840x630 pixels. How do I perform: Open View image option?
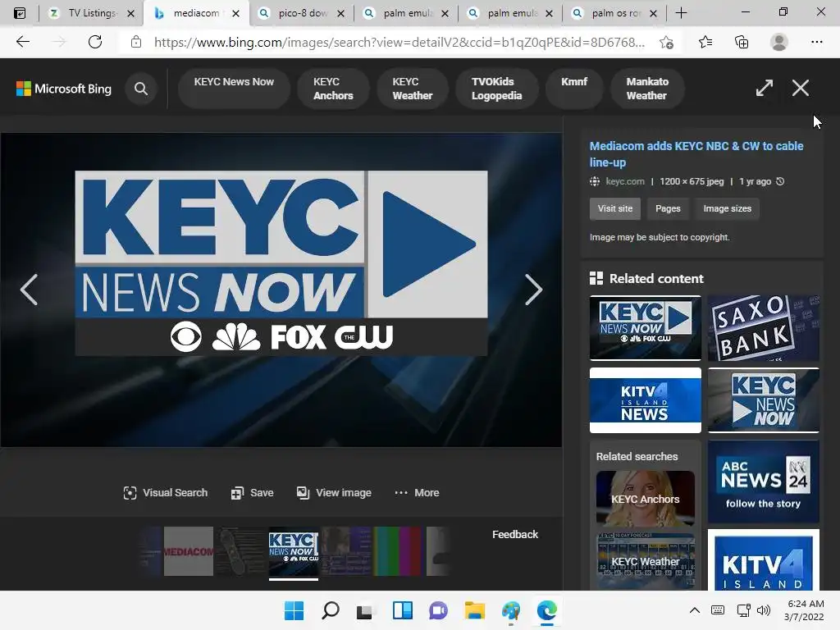(334, 493)
